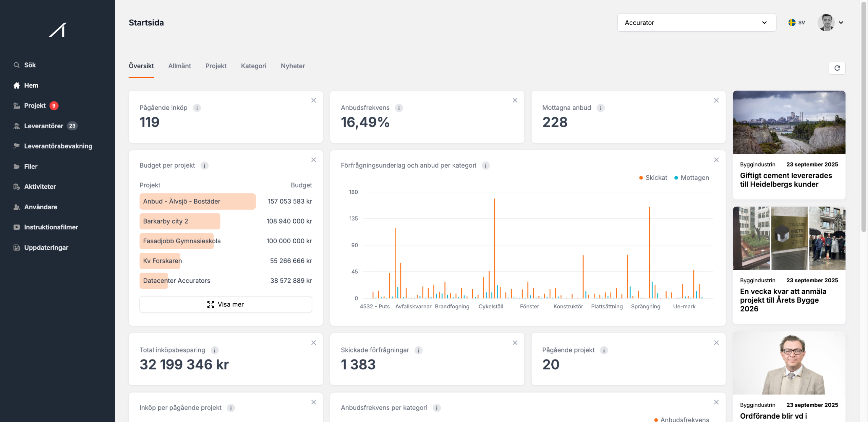The image size is (868, 422).
Task: Click the Sök magnifier icon
Action: (17, 65)
